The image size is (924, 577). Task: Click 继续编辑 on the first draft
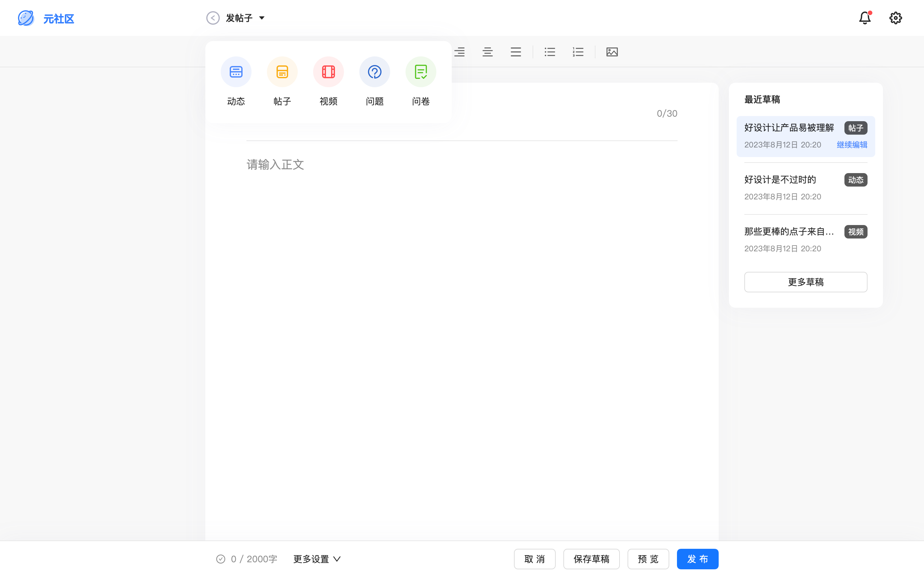pyautogui.click(x=852, y=145)
